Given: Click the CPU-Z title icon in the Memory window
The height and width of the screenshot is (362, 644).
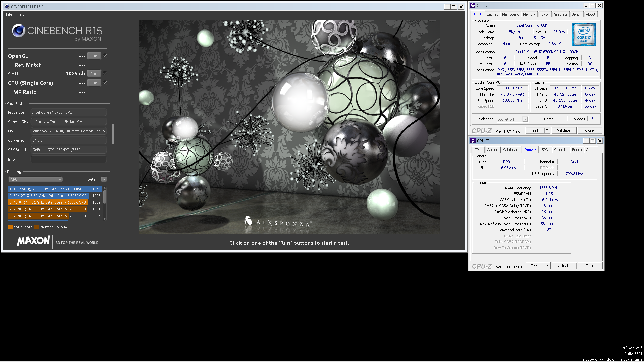Looking at the screenshot, I should 473,141.
